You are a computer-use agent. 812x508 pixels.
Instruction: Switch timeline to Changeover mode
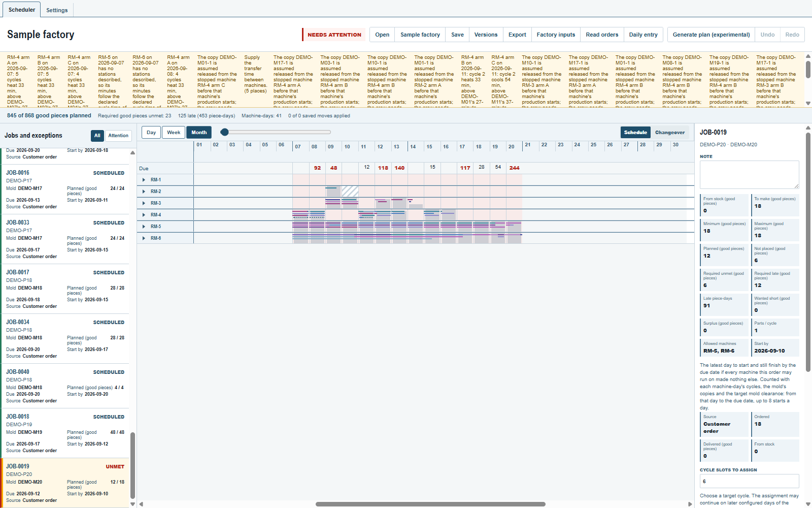click(670, 133)
